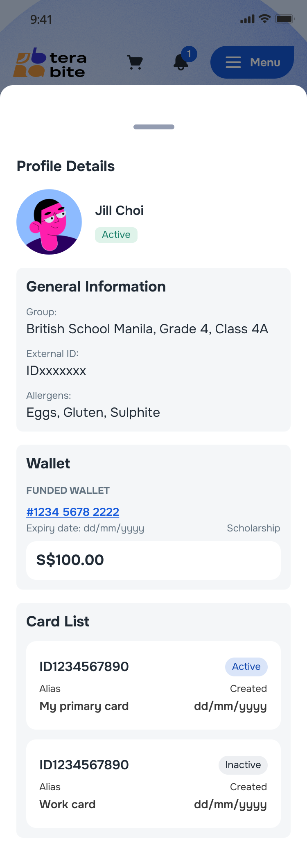This screenshot has height=868, width=307.
Task: Open the shopping cart icon
Action: tap(135, 62)
